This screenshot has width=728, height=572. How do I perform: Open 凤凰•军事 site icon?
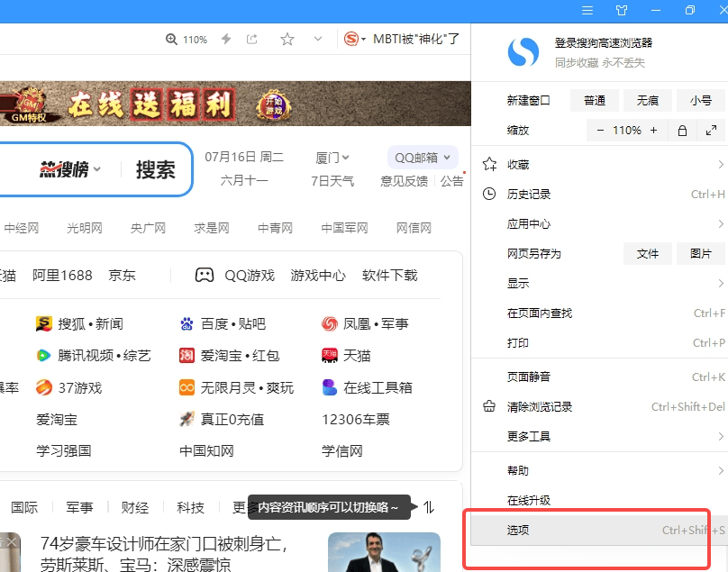(x=329, y=323)
